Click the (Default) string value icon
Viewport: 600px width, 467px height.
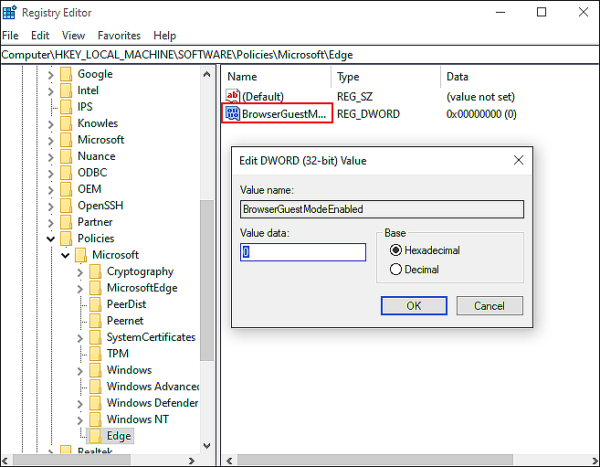233,96
